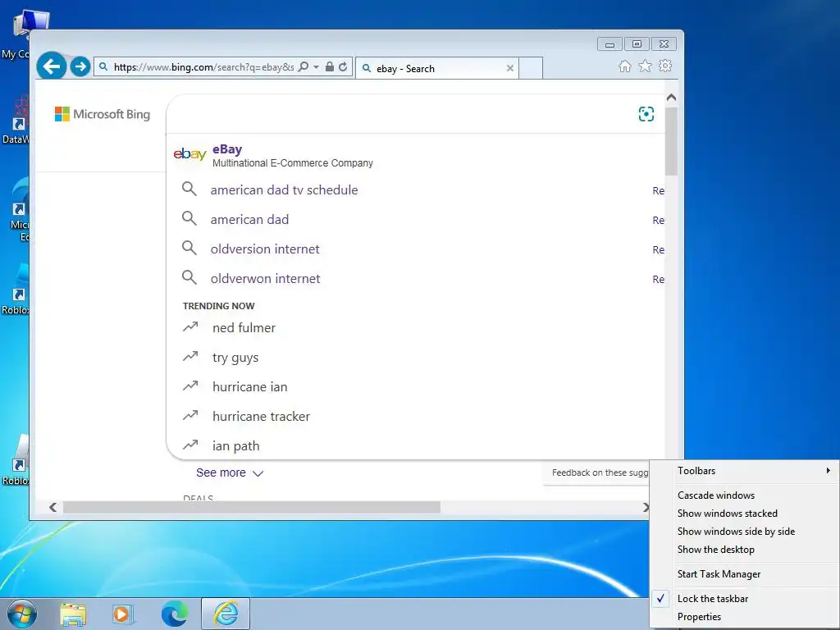Click the horizontal scrollbar right arrow
The width and height of the screenshot is (840, 630).
point(646,507)
